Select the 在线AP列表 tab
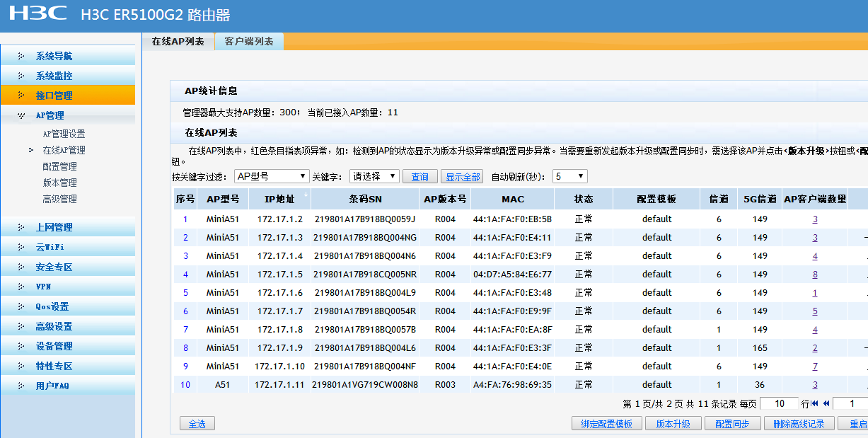This screenshot has width=868, height=438. click(178, 42)
